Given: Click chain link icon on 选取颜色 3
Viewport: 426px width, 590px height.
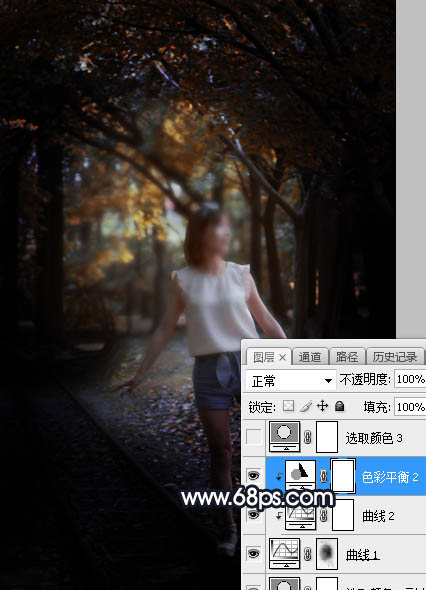Looking at the screenshot, I should click(308, 437).
